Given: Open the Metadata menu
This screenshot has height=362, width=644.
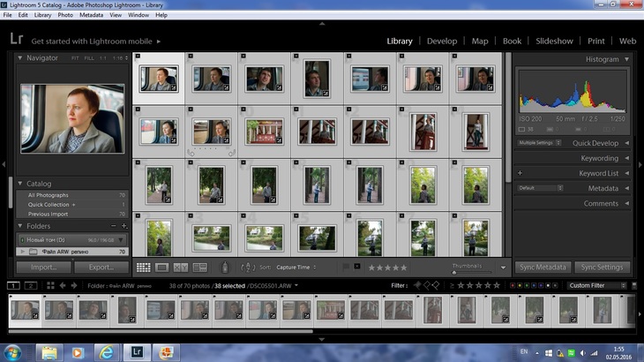Looking at the screenshot, I should pos(91,15).
